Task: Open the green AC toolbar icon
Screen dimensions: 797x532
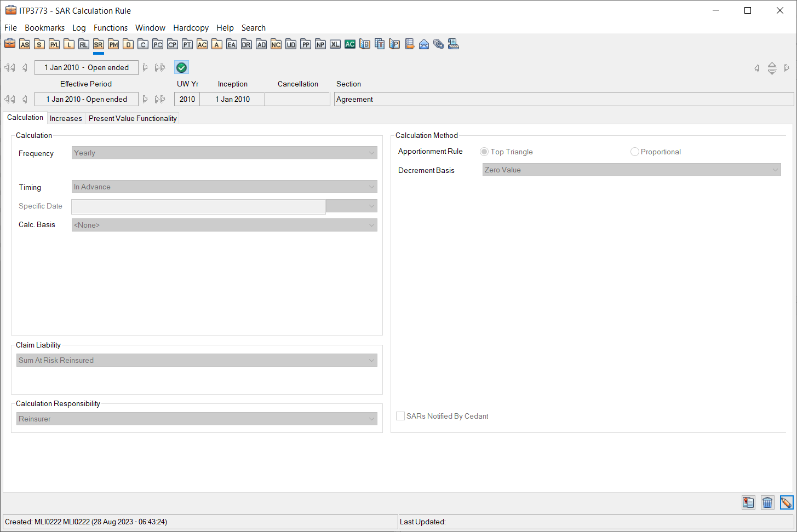Action: (350, 44)
